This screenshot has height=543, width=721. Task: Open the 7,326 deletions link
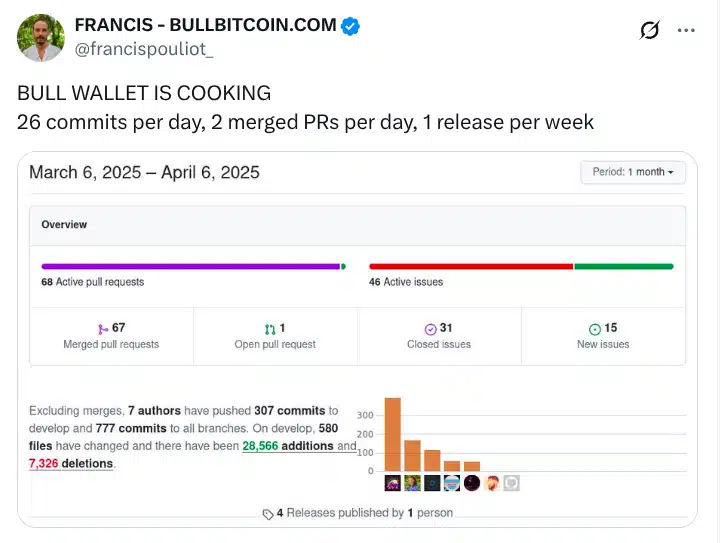coord(71,463)
